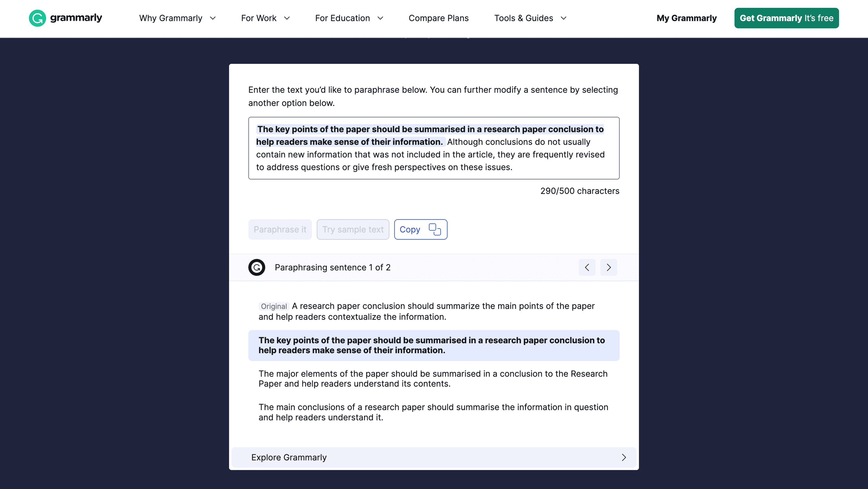Select Compare Plans in the navigation bar
868x489 pixels.
pos(438,18)
